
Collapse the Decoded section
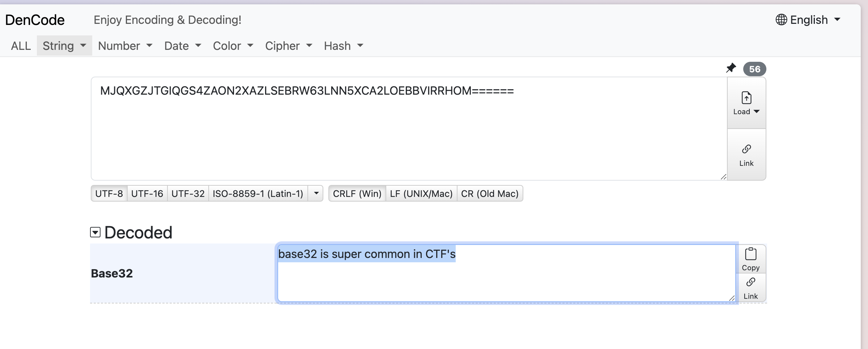point(95,232)
